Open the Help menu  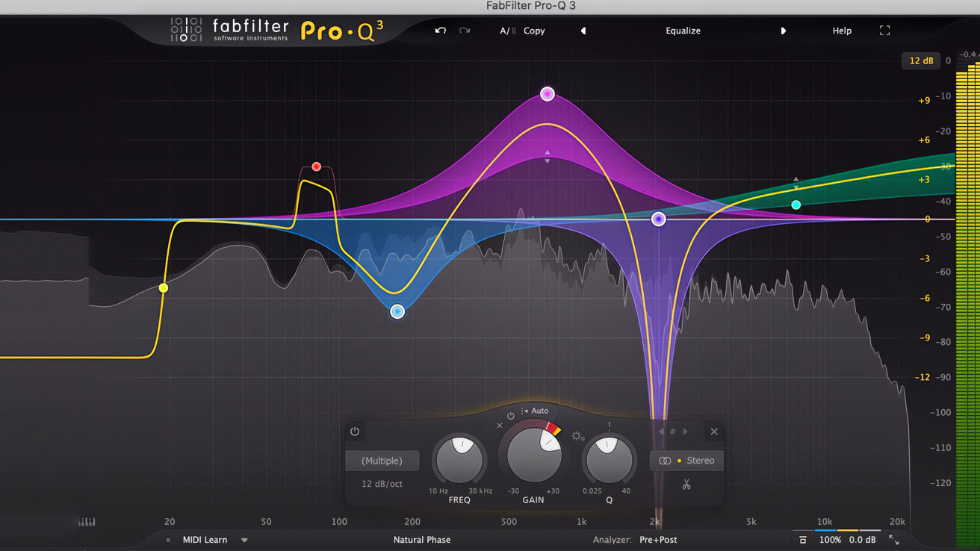[842, 31]
